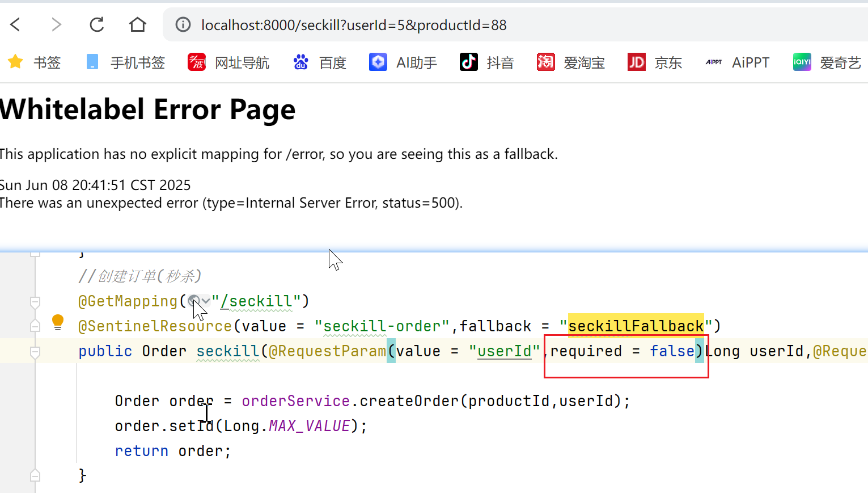Image resolution: width=868 pixels, height=493 pixels.
Task: View site info icon beside the URL
Action: pos(183,24)
